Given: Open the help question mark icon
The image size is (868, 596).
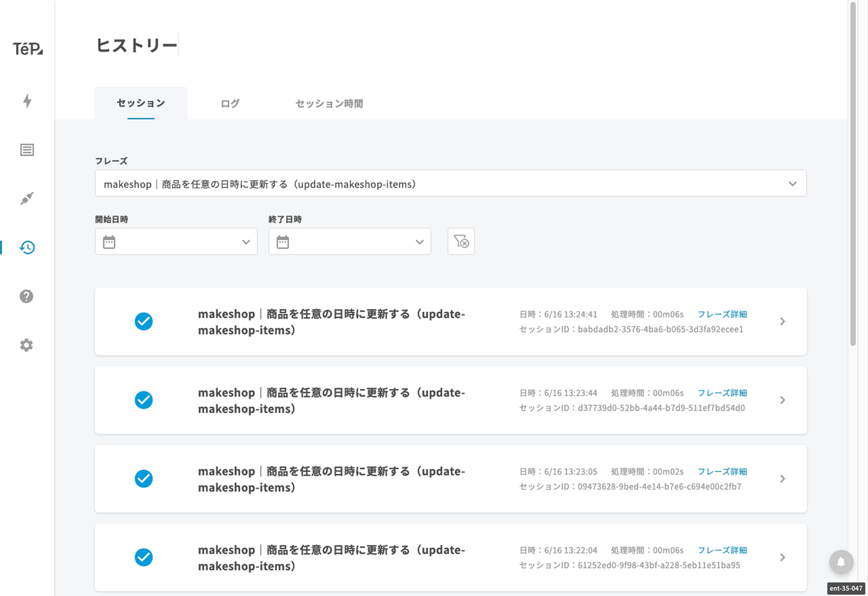Looking at the screenshot, I should [x=26, y=296].
